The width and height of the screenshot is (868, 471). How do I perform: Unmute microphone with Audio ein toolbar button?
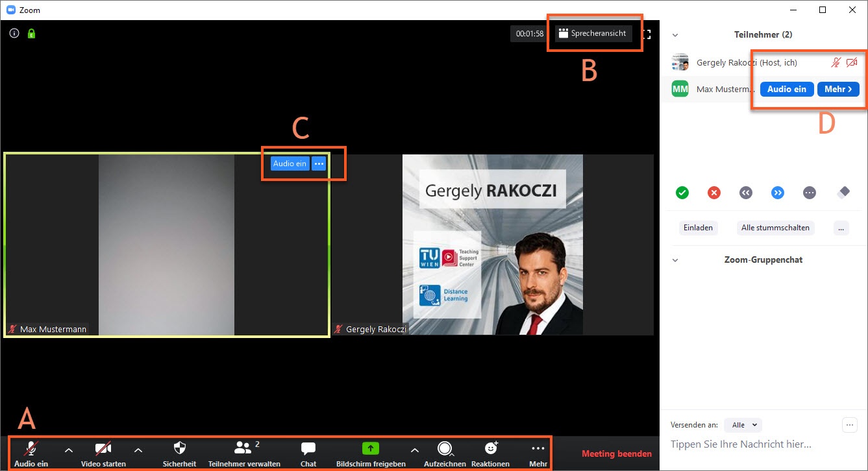click(x=31, y=454)
